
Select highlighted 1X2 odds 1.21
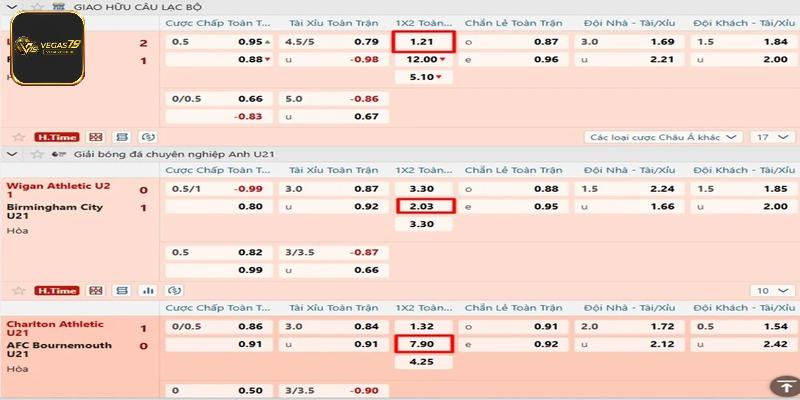tap(423, 42)
